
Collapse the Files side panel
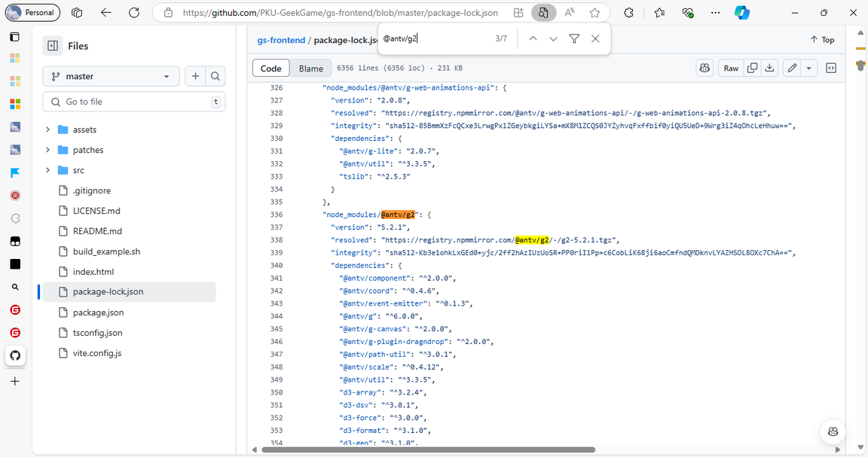(53, 46)
